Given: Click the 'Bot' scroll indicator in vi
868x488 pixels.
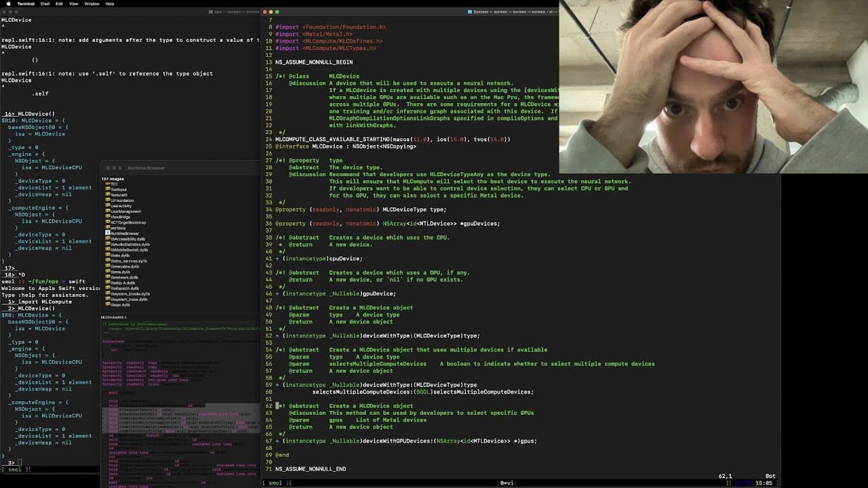Looking at the screenshot, I should 770,476.
